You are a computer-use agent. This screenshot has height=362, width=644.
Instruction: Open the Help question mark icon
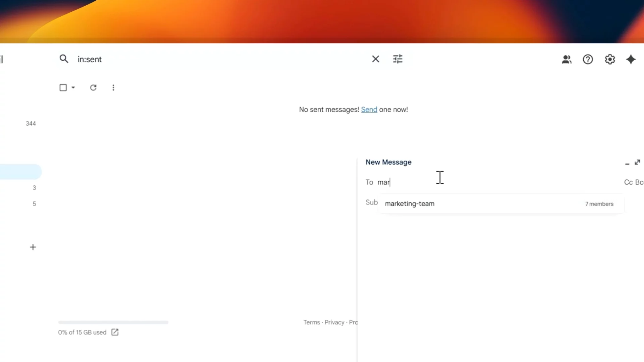(x=588, y=59)
